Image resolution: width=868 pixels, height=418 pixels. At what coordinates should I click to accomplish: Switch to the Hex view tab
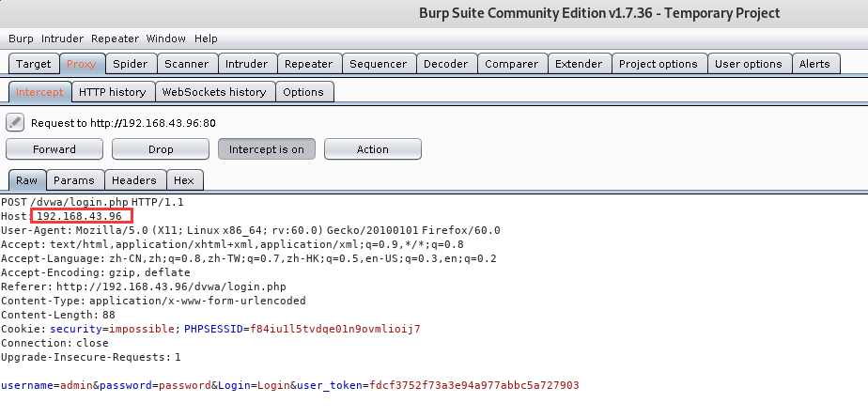click(184, 180)
